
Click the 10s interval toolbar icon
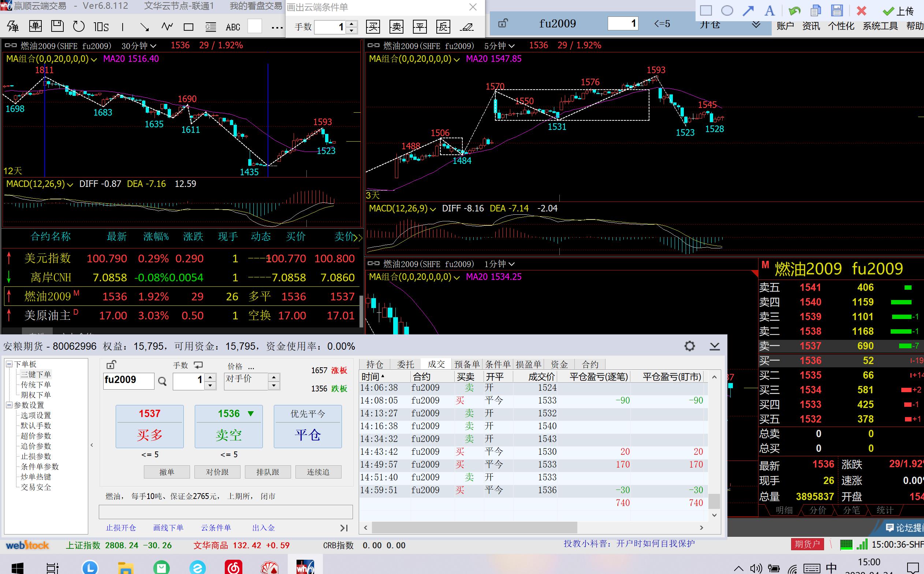[x=101, y=27]
